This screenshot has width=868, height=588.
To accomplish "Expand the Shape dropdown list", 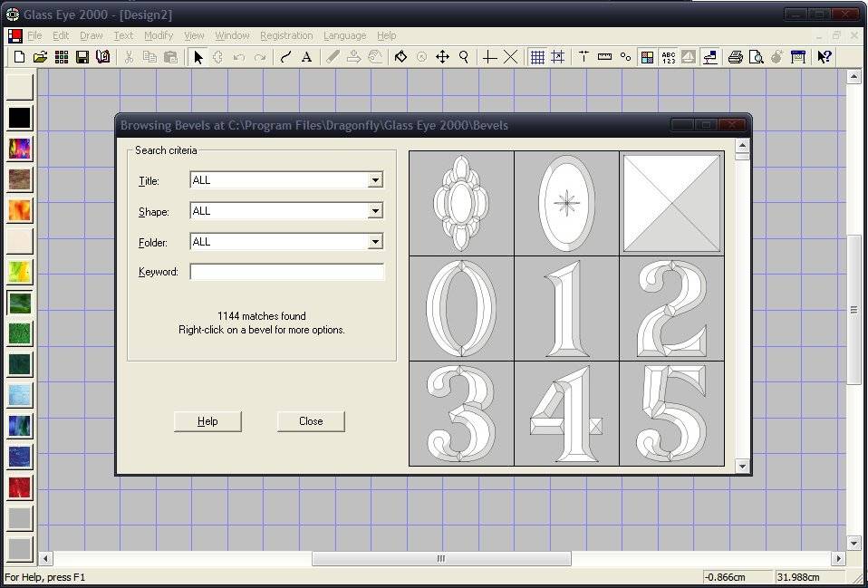I will tap(375, 211).
